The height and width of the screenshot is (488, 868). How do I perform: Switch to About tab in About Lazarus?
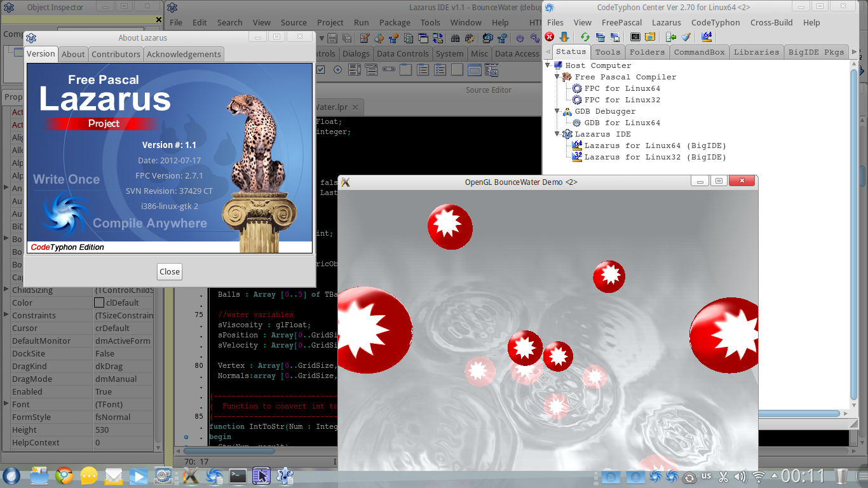[x=73, y=54]
